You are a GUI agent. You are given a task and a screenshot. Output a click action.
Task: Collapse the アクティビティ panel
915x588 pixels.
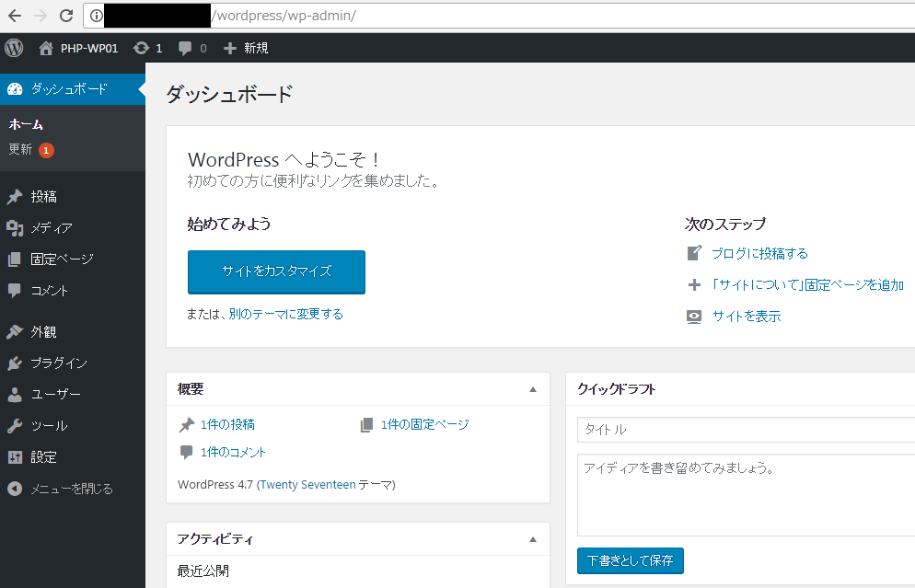point(533,539)
